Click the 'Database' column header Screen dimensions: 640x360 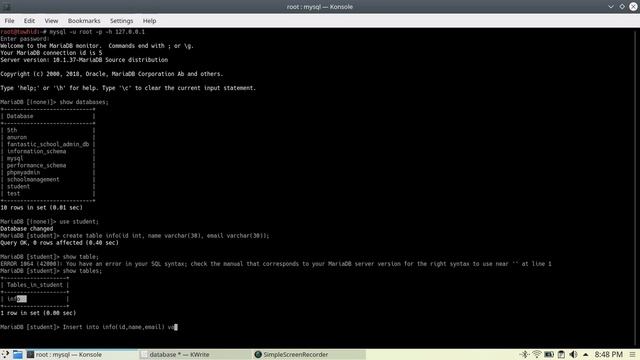(20, 116)
